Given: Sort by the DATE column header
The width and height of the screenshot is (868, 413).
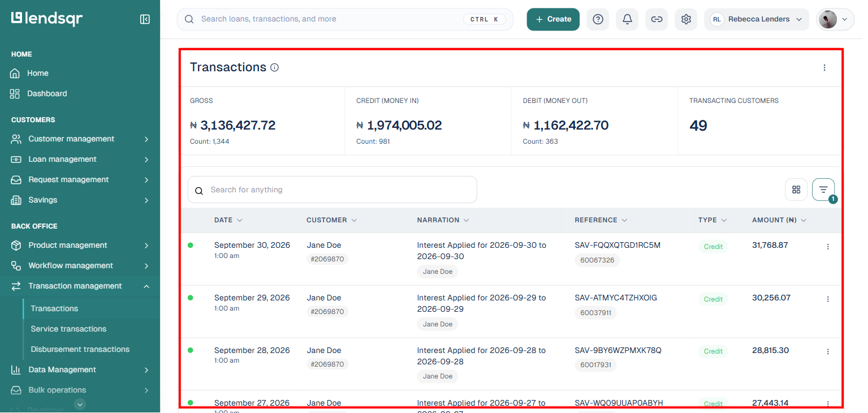Looking at the screenshot, I should pyautogui.click(x=228, y=220).
